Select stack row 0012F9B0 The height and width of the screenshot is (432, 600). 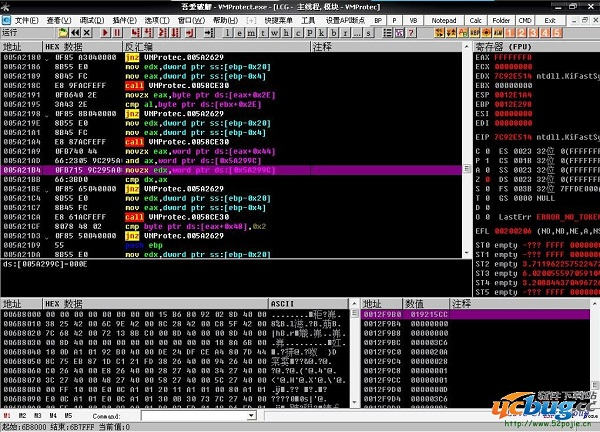coord(475,315)
